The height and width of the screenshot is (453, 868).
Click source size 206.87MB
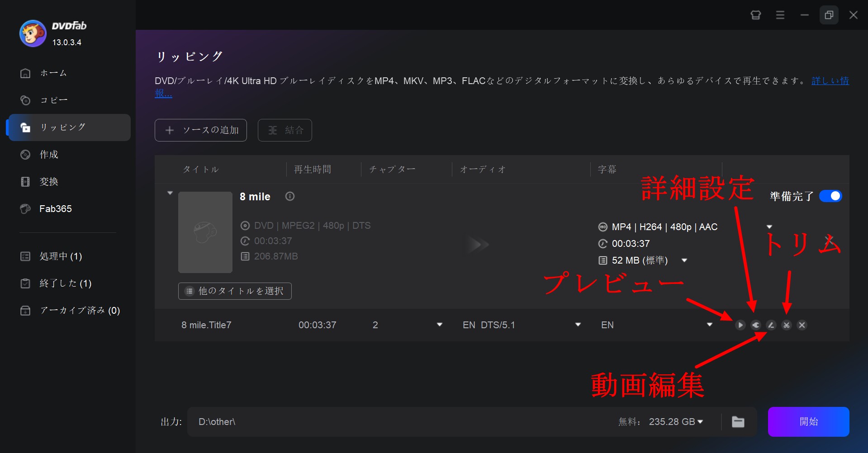coord(276,256)
